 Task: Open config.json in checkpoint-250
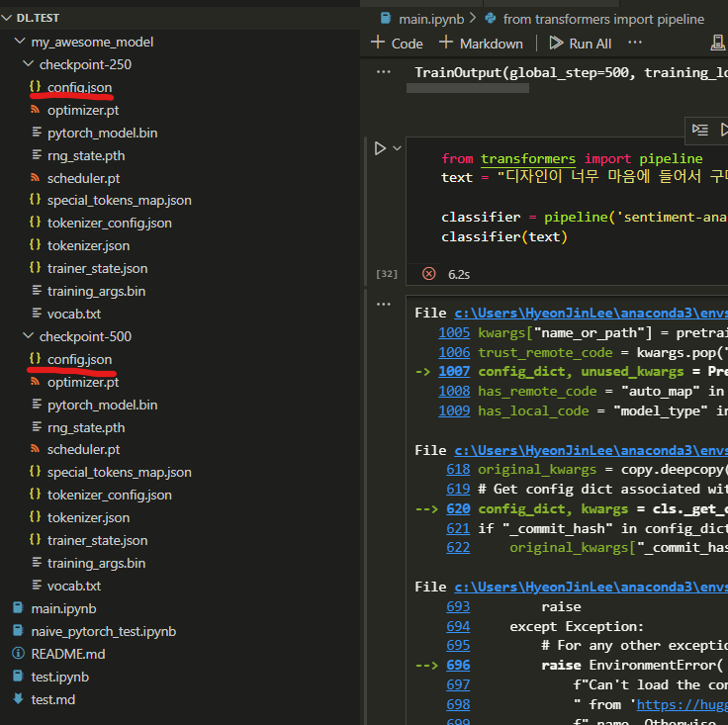(79, 87)
